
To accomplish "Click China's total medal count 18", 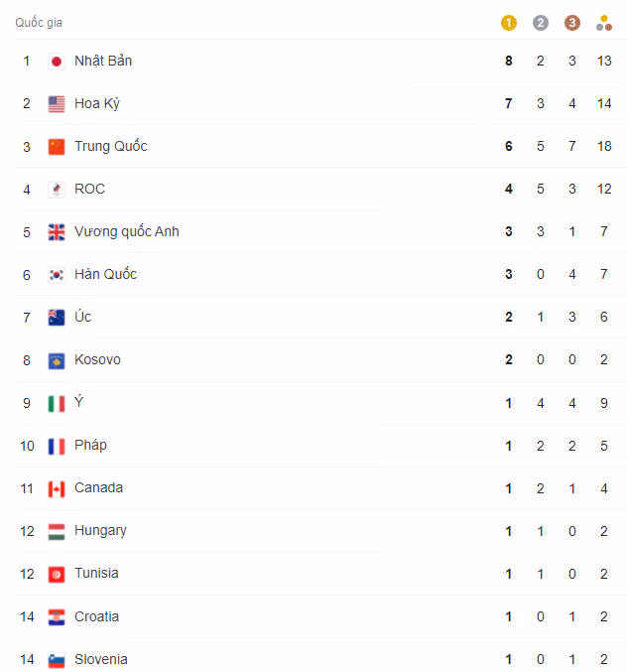I will click(604, 146).
